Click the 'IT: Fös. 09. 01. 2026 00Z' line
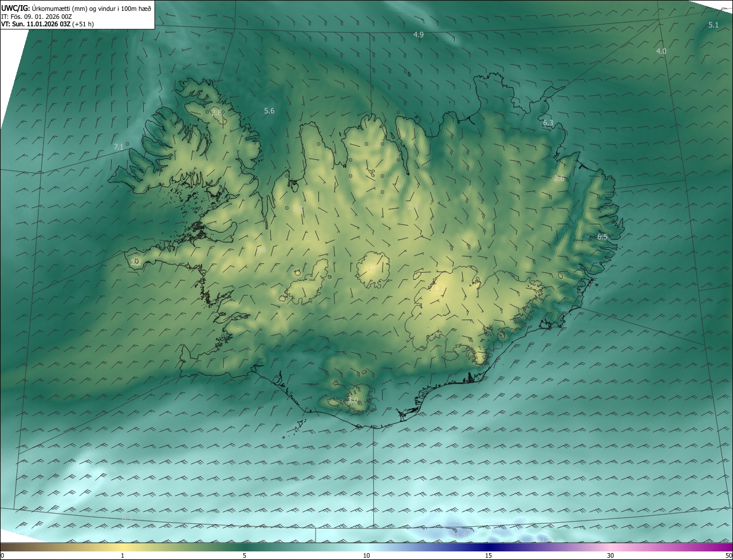 click(x=37, y=17)
